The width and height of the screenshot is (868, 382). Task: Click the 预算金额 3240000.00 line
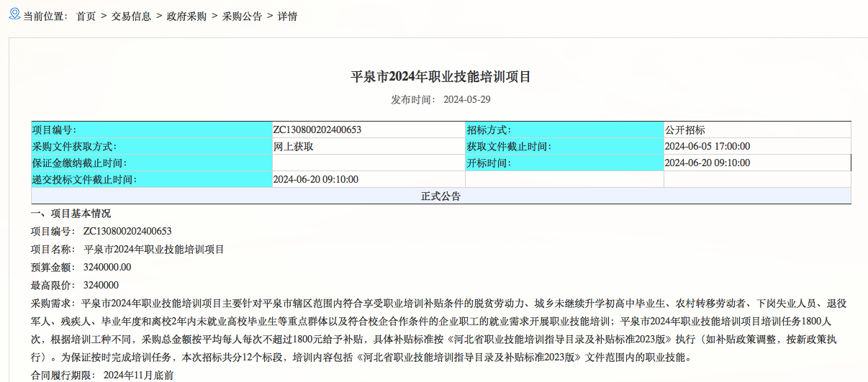click(x=81, y=268)
